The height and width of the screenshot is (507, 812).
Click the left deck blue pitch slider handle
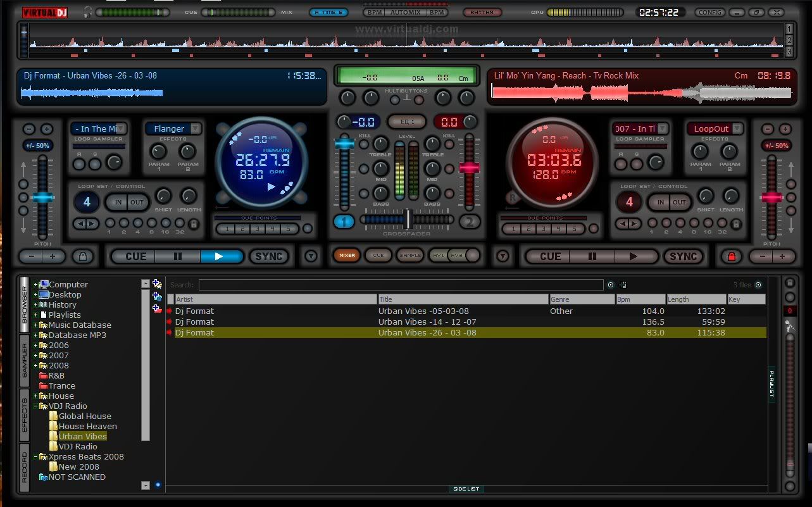click(43, 197)
